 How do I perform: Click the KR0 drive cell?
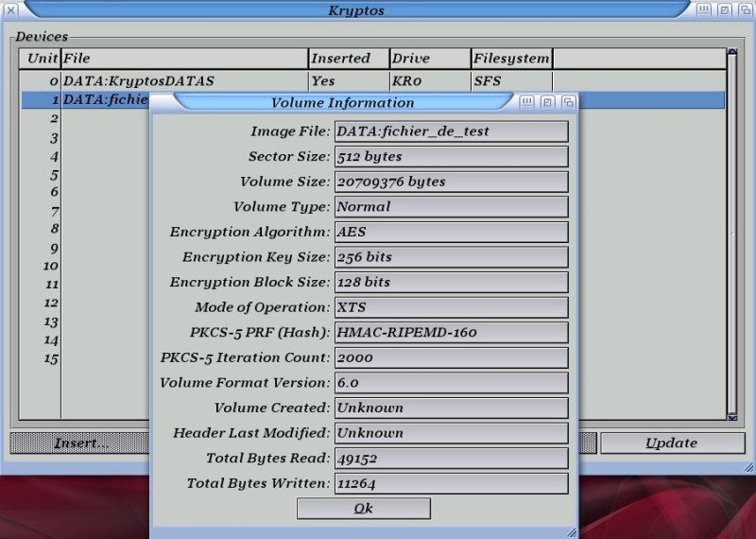point(407,81)
